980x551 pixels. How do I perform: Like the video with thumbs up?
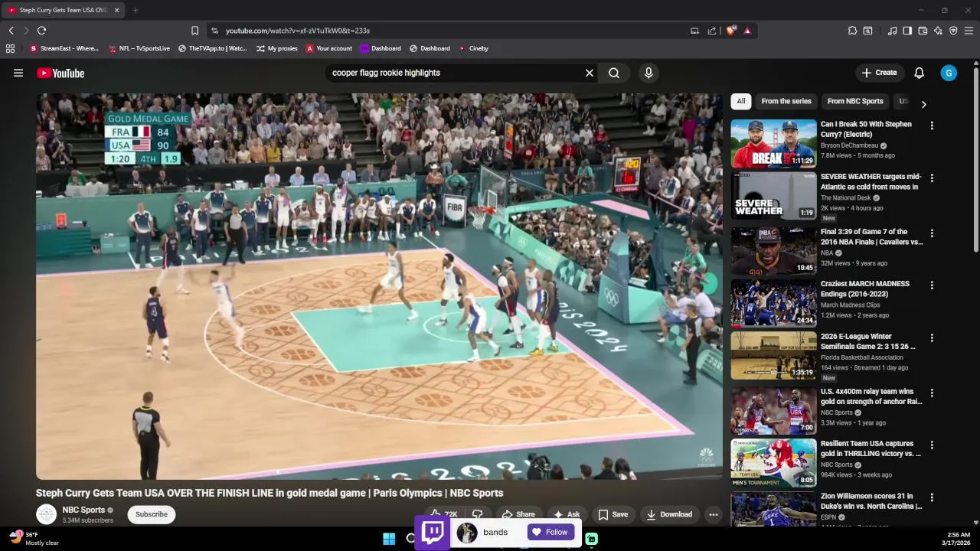click(x=443, y=514)
